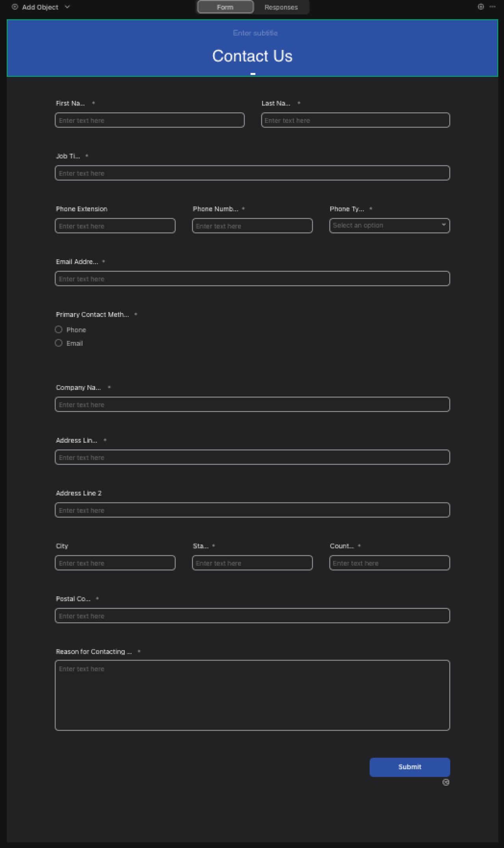This screenshot has height=848, width=504.
Task: Click the City text field
Action: coord(115,563)
